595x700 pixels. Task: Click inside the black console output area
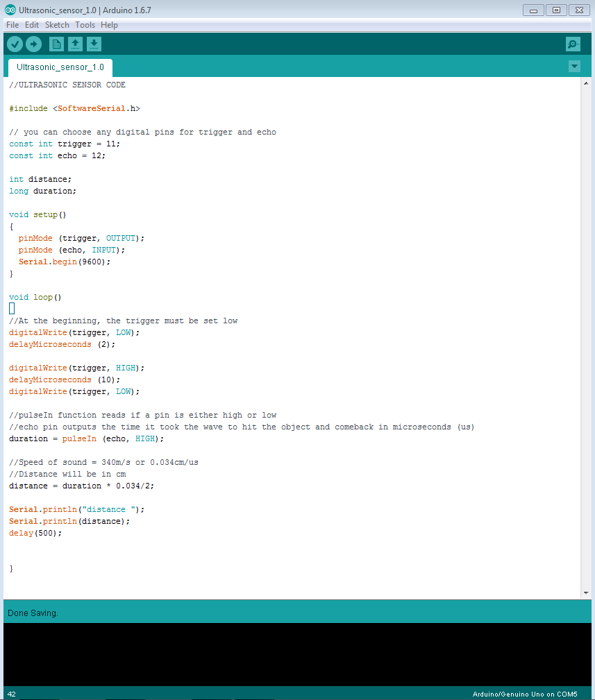pyautogui.click(x=297, y=654)
